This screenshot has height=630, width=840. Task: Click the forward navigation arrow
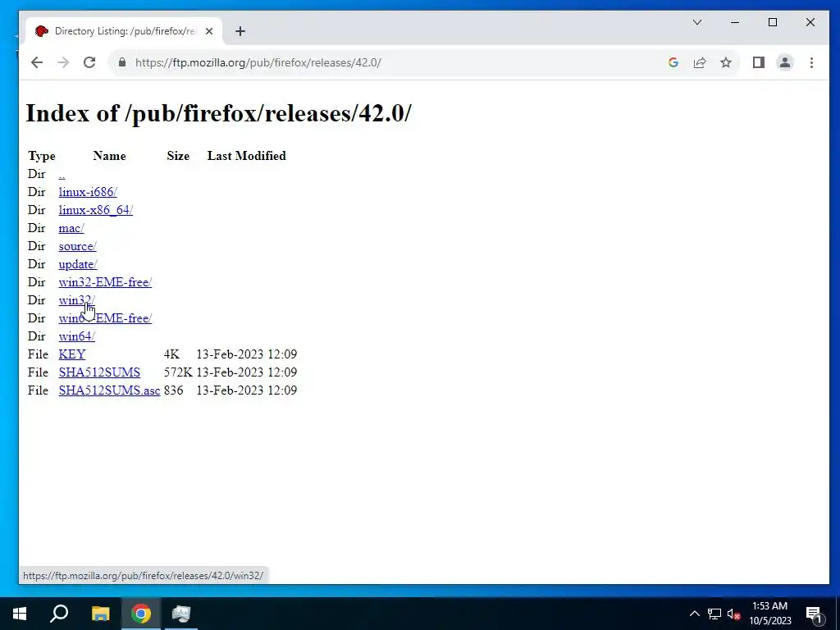pos(63,62)
